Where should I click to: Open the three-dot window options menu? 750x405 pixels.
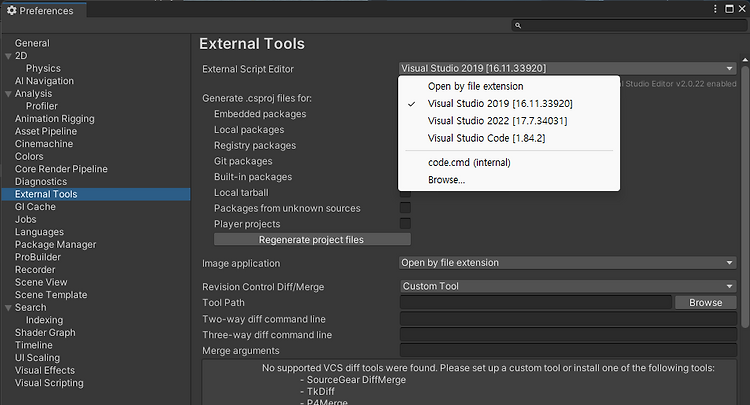[715, 9]
